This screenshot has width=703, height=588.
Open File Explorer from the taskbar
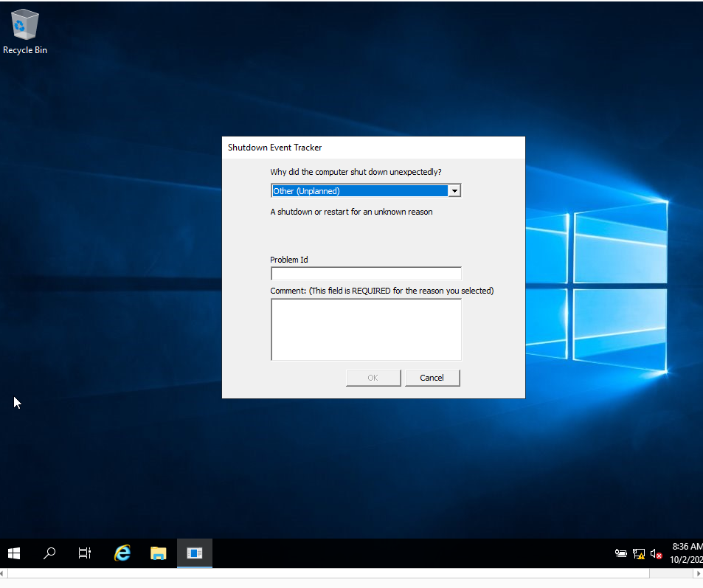[x=159, y=553]
